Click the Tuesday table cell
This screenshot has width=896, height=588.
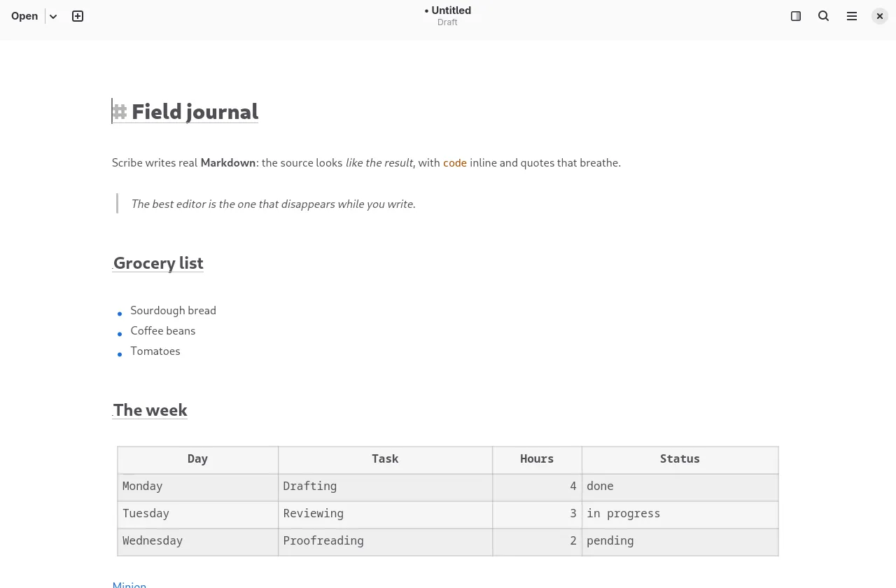[x=198, y=514]
